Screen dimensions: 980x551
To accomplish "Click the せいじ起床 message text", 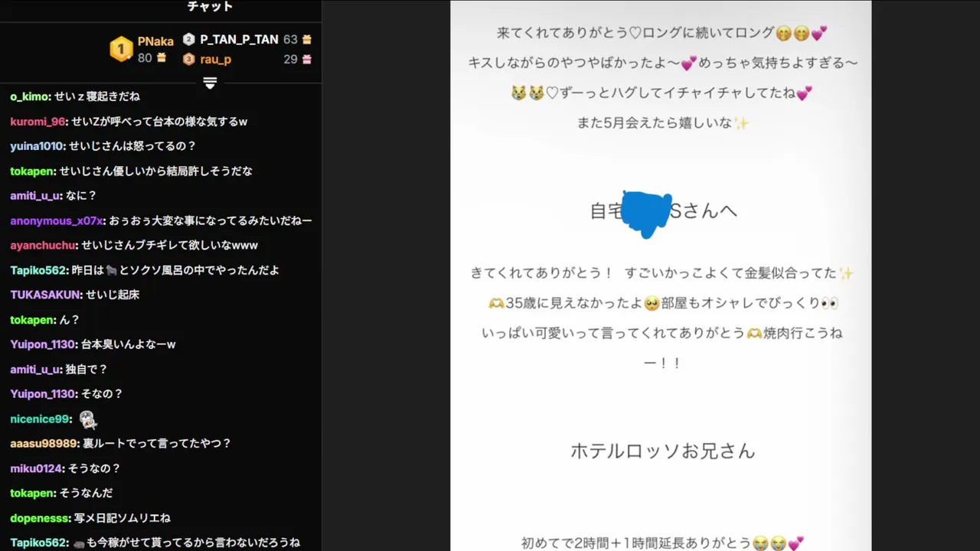I will (113, 295).
